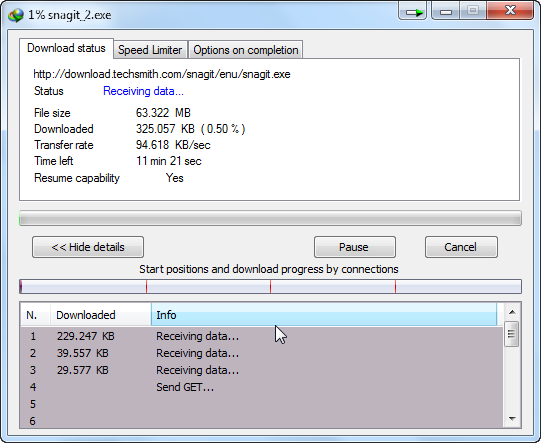Select connection row number 6

pos(262,421)
